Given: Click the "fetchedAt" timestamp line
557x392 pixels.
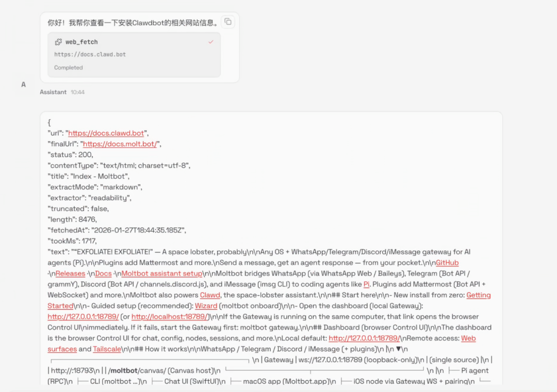Looking at the screenshot, I should click(117, 230).
